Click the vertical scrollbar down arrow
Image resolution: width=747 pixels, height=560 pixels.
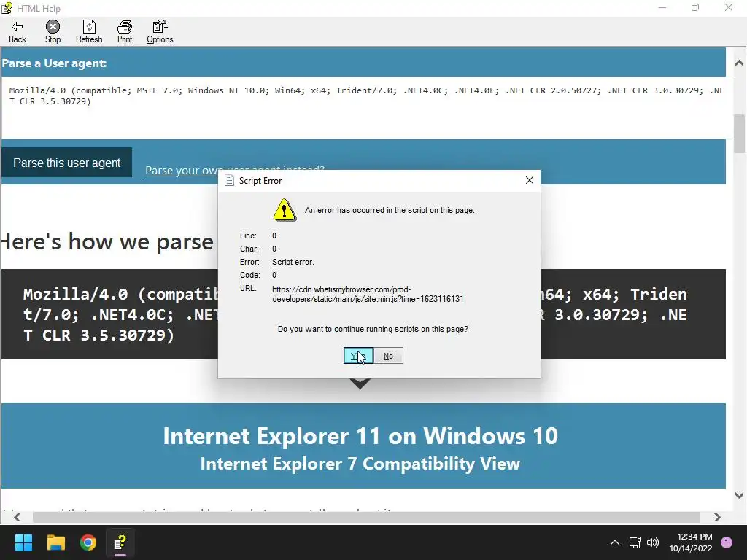click(740, 495)
